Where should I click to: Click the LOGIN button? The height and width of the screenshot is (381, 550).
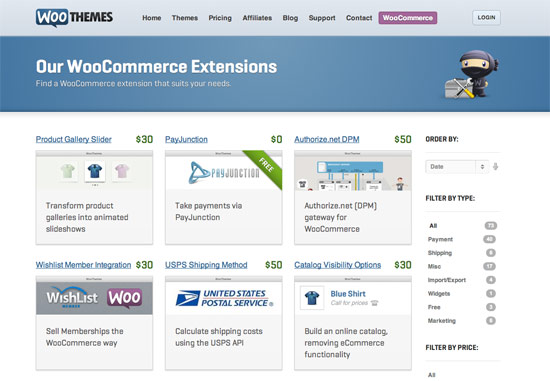point(486,18)
